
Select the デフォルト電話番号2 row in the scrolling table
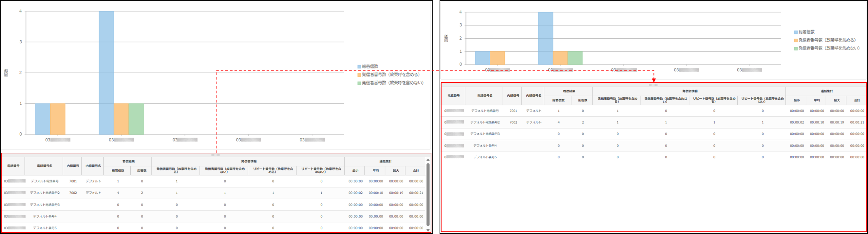tap(45, 193)
